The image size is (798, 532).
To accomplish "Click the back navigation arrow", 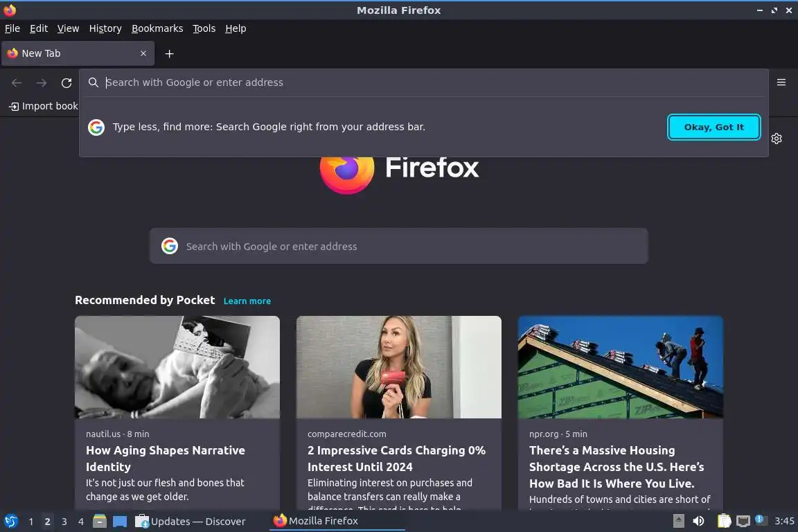I will point(17,82).
